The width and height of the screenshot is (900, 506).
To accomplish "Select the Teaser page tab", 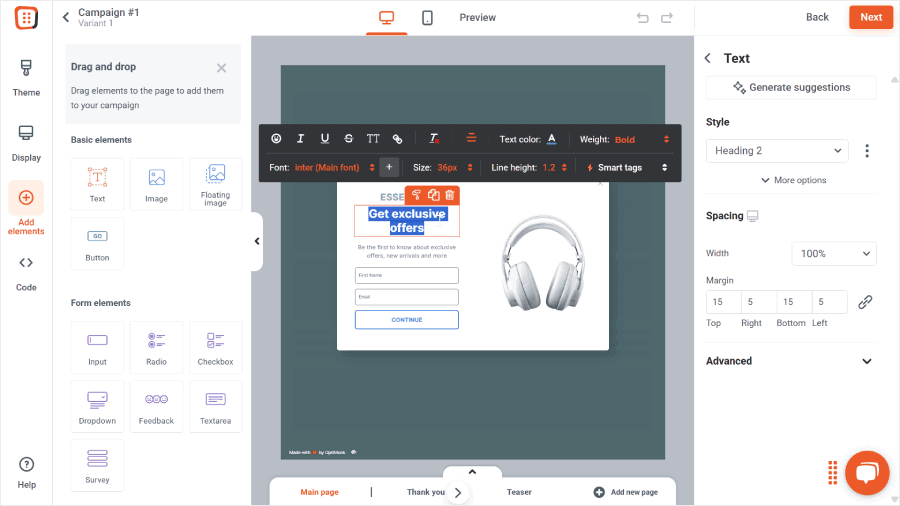I will pyautogui.click(x=519, y=492).
